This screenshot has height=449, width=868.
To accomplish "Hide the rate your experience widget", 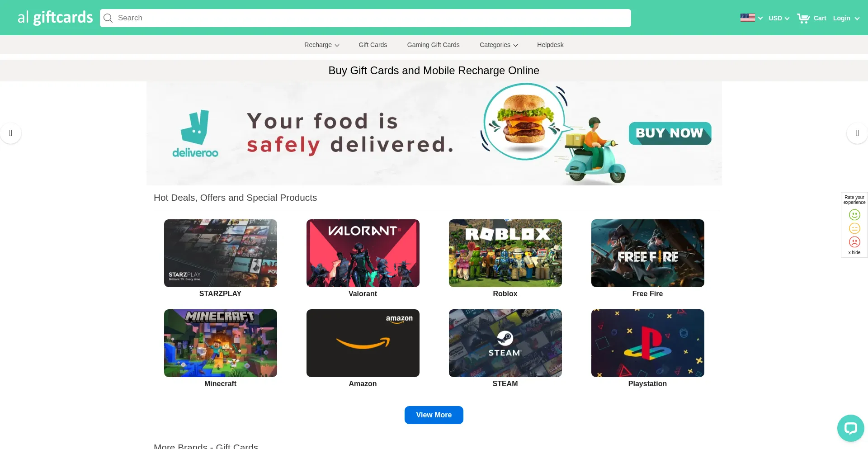I will pos(854,253).
